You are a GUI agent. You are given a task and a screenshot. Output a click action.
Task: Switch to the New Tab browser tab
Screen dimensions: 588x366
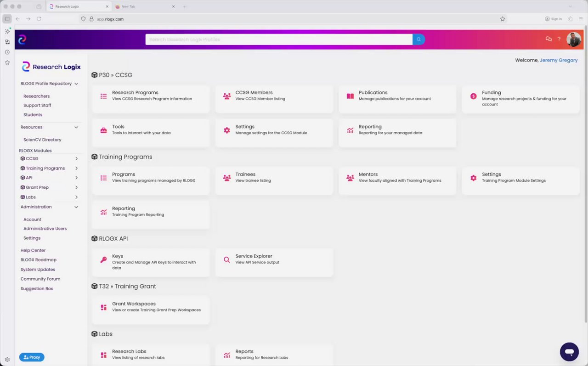pos(145,6)
